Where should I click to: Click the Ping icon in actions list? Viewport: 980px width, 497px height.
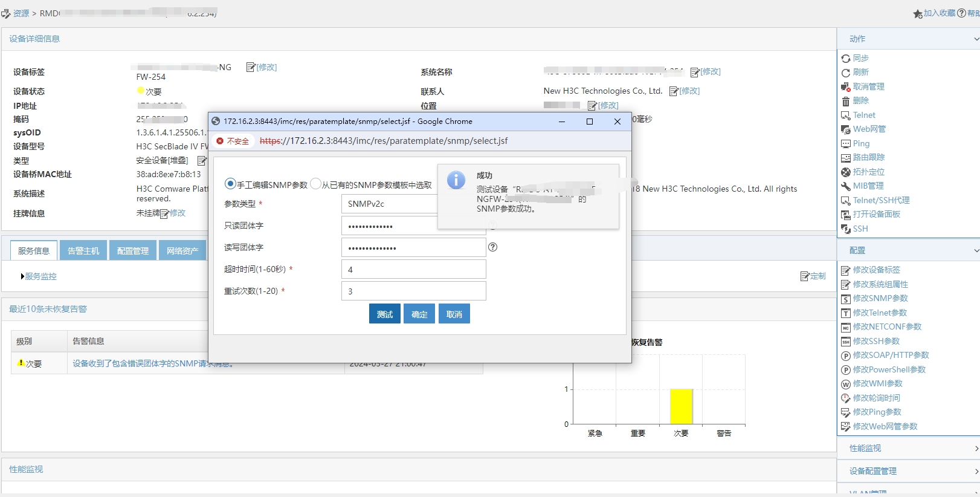pyautogui.click(x=846, y=144)
